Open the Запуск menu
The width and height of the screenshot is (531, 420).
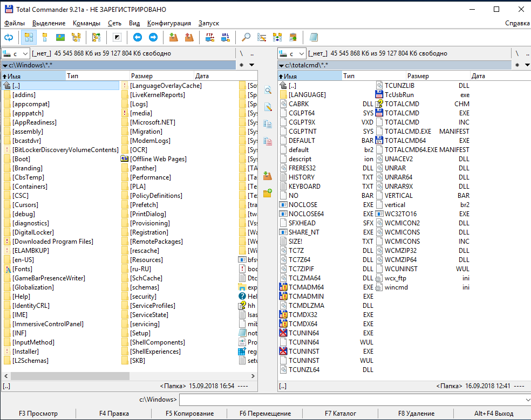click(x=209, y=23)
